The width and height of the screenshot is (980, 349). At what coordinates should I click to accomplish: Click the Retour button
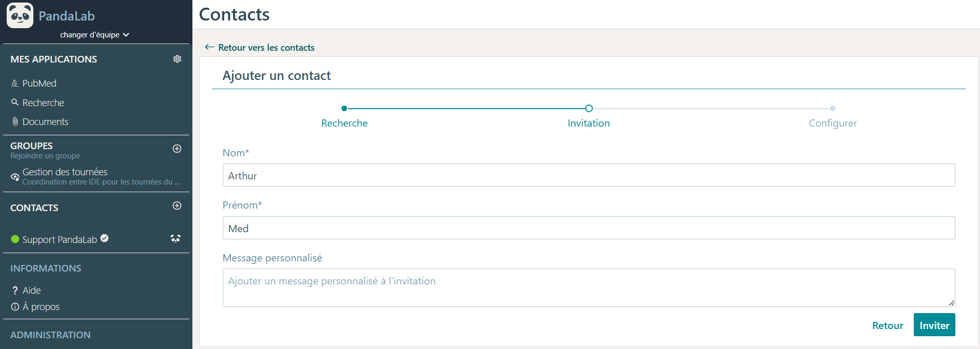pyautogui.click(x=888, y=325)
